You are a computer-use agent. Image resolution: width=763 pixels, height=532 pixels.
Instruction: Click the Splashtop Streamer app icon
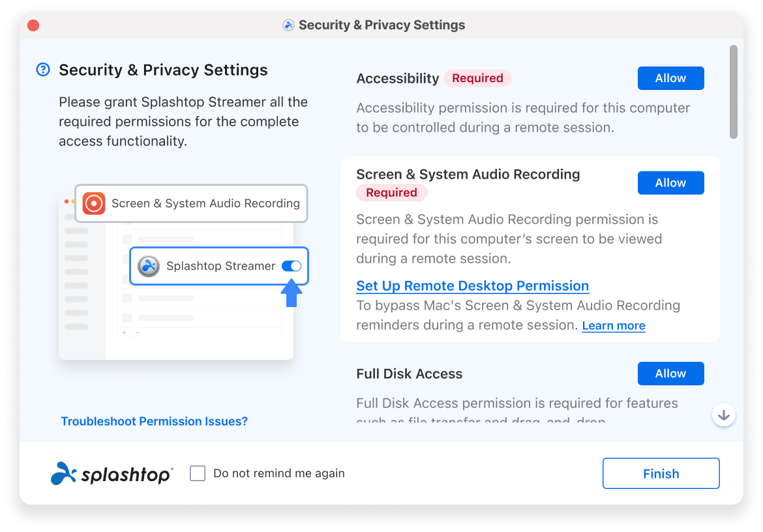pos(149,266)
